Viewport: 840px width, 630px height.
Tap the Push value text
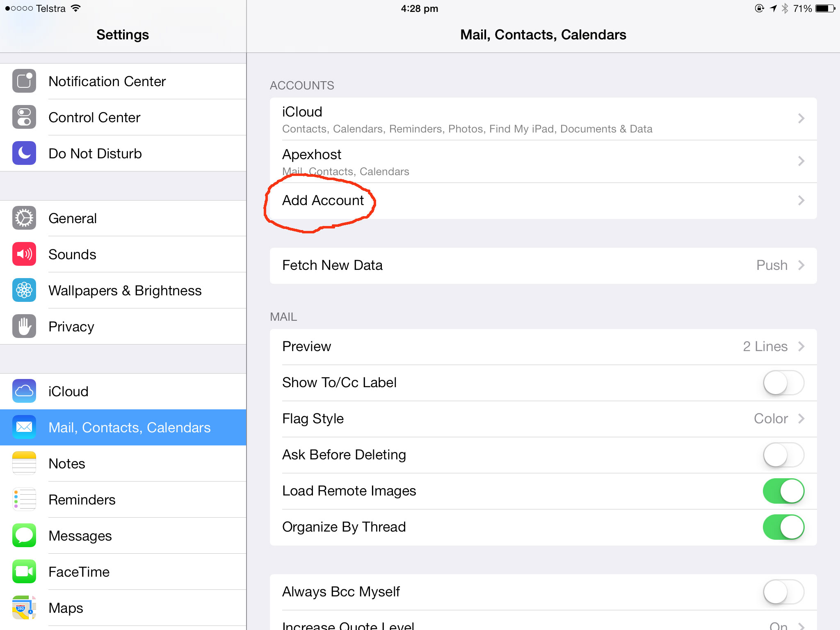pos(772,265)
